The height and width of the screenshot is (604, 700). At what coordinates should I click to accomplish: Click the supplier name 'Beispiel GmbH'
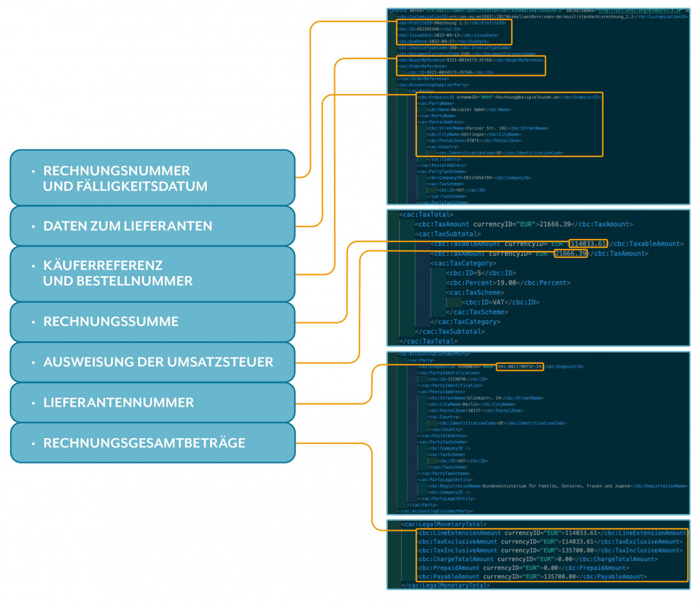pyautogui.click(x=469, y=109)
